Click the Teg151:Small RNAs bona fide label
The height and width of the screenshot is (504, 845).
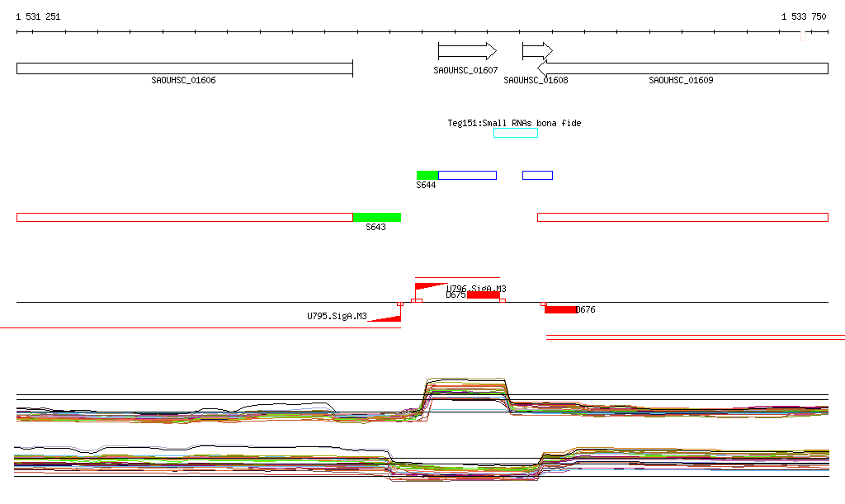[514, 123]
